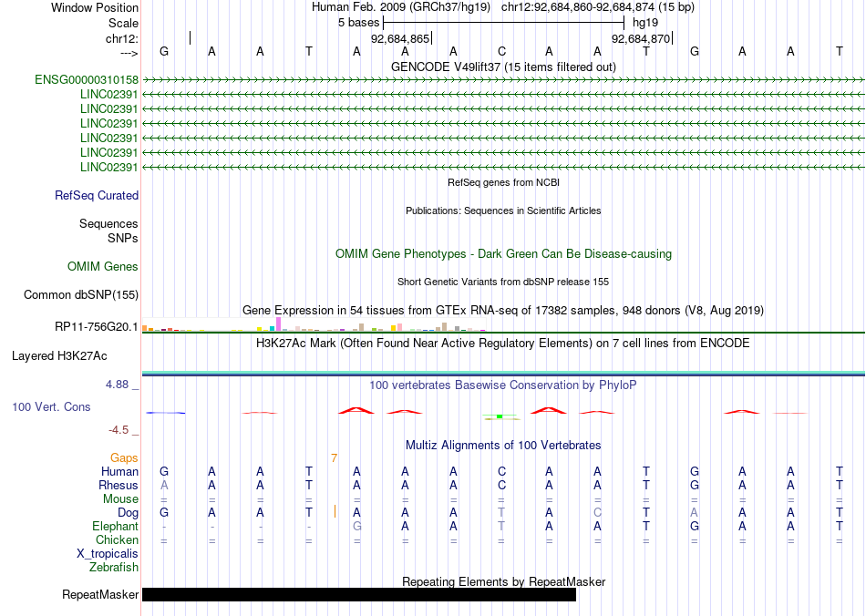This screenshot has height=616, width=866.
Task: Click the Rhesus species row label
Action: click(119, 485)
